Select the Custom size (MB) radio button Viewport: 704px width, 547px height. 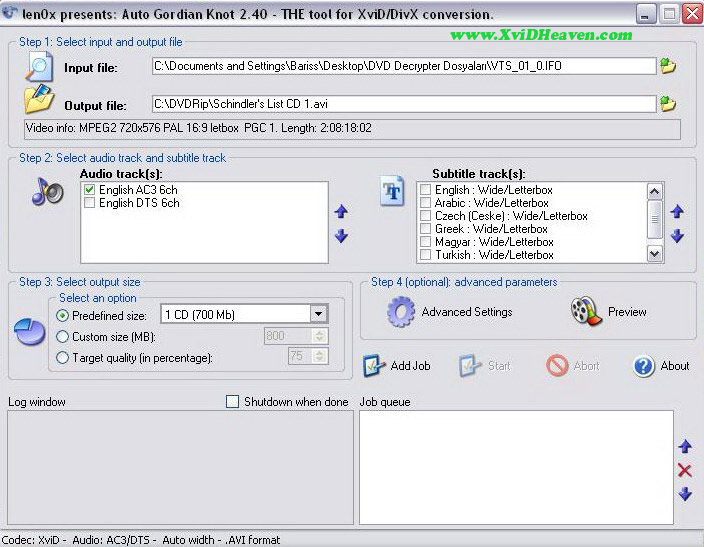click(62, 336)
